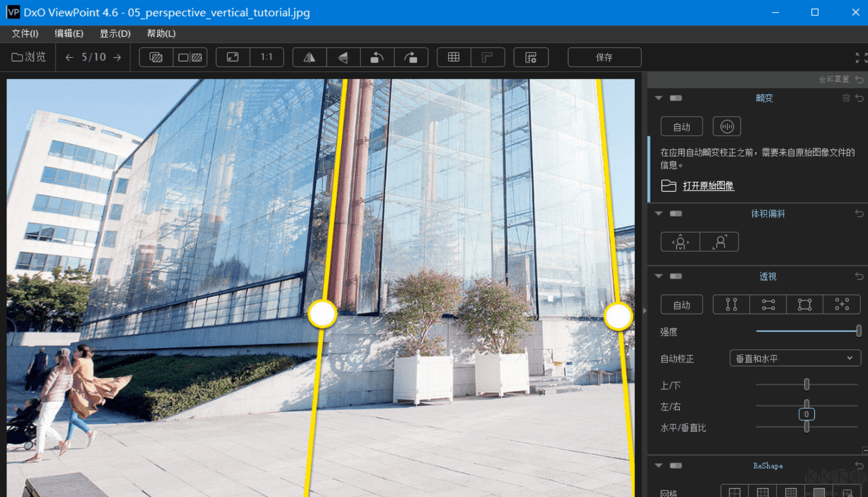Click the ruler guides toolbar icon

[487, 57]
